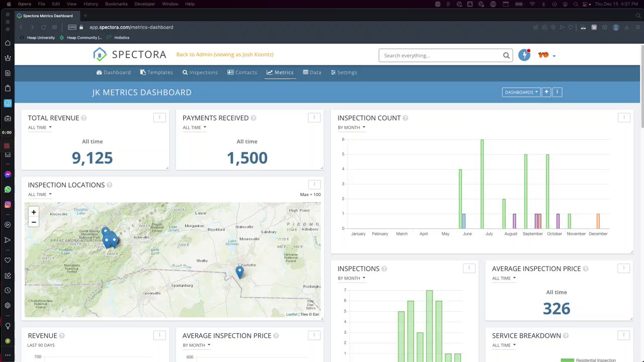Open the Templates tab
Image resolution: width=644 pixels, height=362 pixels.
156,72
